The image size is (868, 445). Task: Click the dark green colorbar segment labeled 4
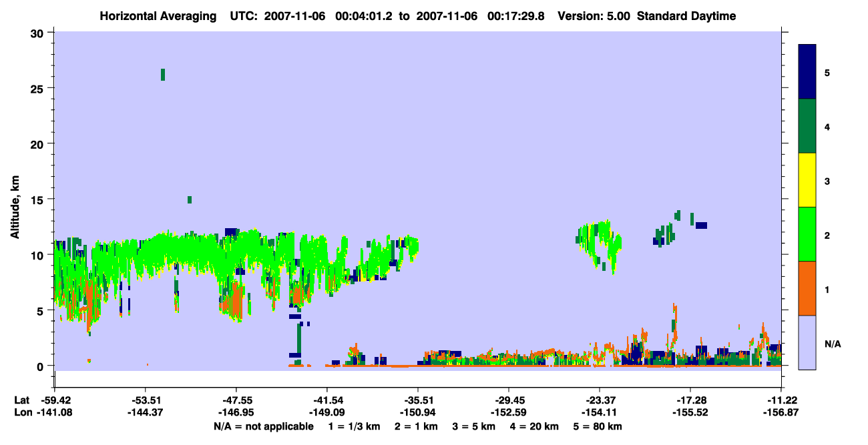[x=807, y=126]
